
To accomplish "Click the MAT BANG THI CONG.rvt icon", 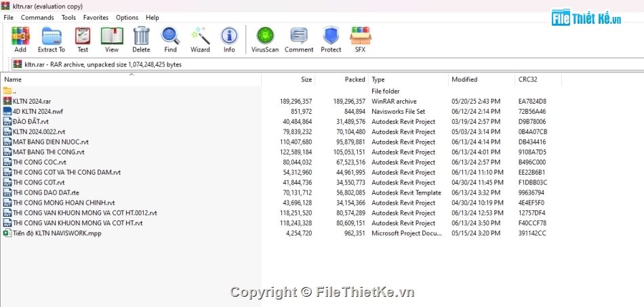I will point(7,152).
